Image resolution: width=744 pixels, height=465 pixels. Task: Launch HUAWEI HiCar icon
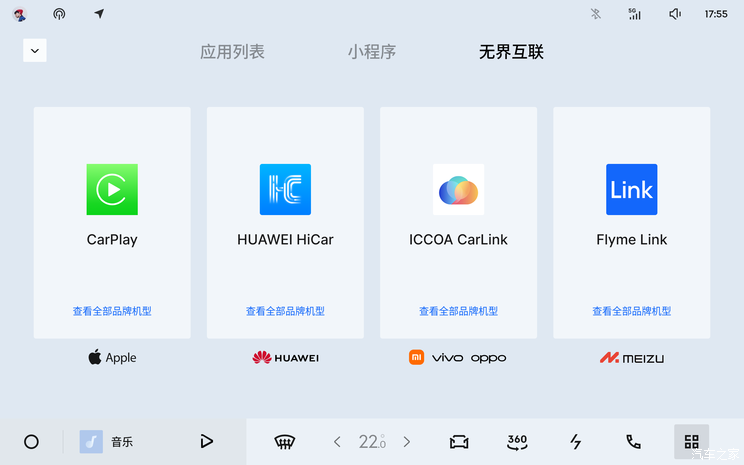pyautogui.click(x=285, y=189)
